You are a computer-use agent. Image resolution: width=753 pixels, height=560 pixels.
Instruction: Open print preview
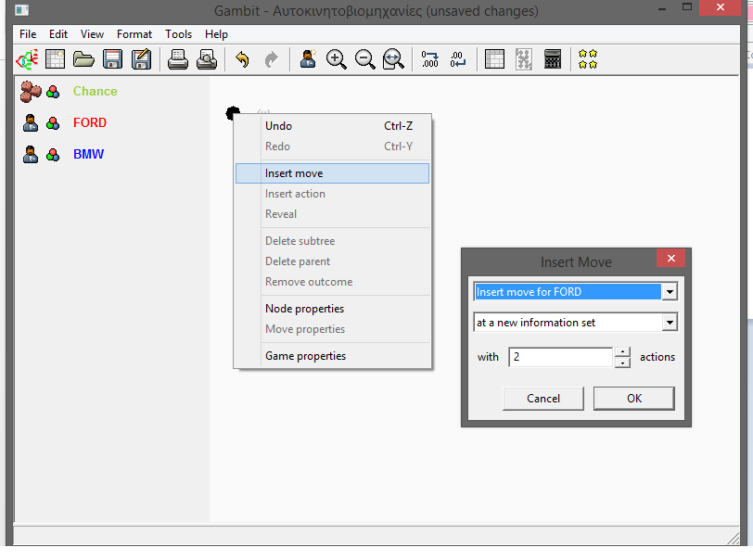click(207, 59)
